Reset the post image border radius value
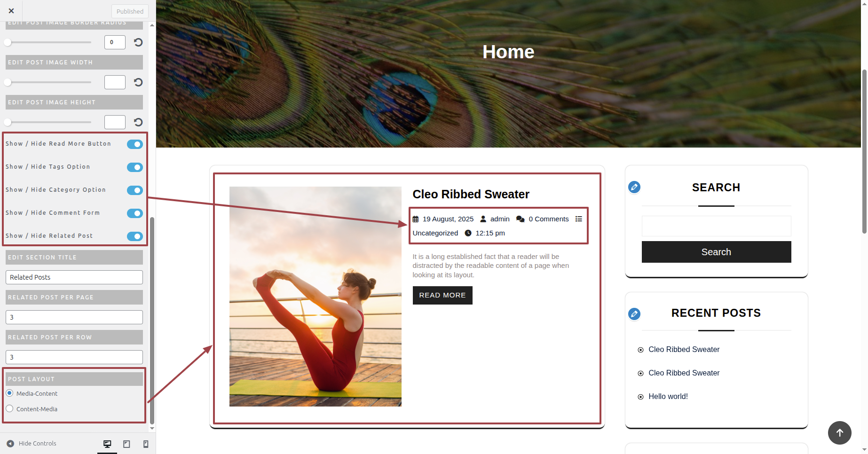868x454 pixels. pyautogui.click(x=138, y=42)
